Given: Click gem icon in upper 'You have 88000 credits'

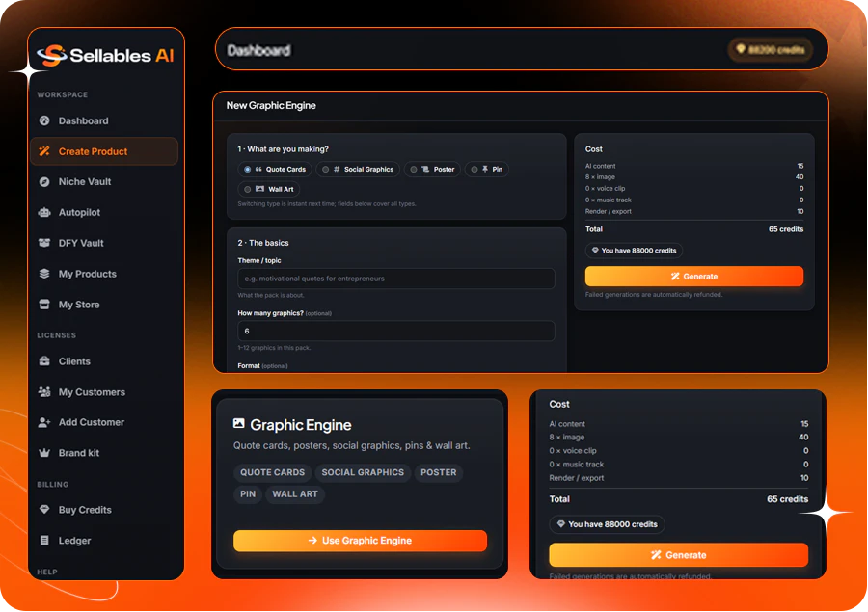Looking at the screenshot, I should coord(595,251).
